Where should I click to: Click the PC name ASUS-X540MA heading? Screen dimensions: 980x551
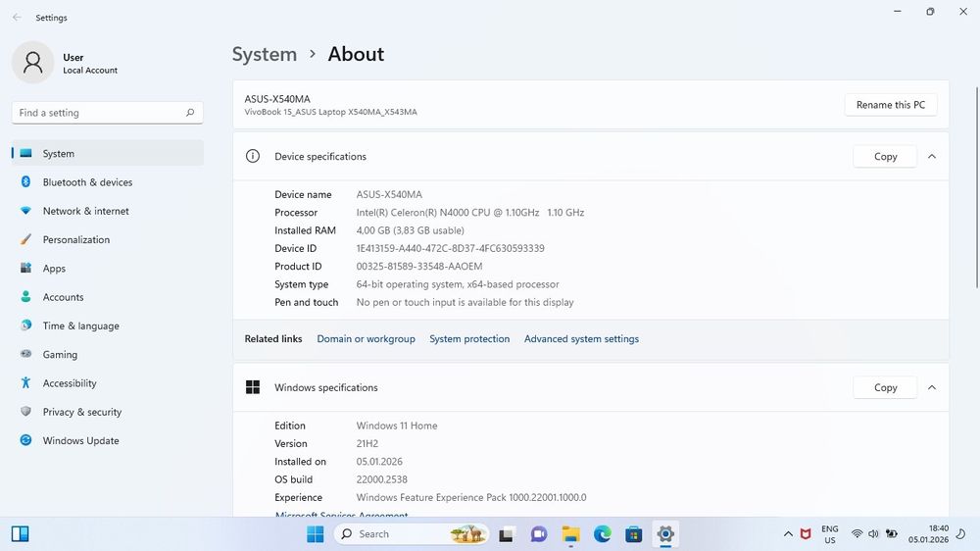tap(277, 99)
